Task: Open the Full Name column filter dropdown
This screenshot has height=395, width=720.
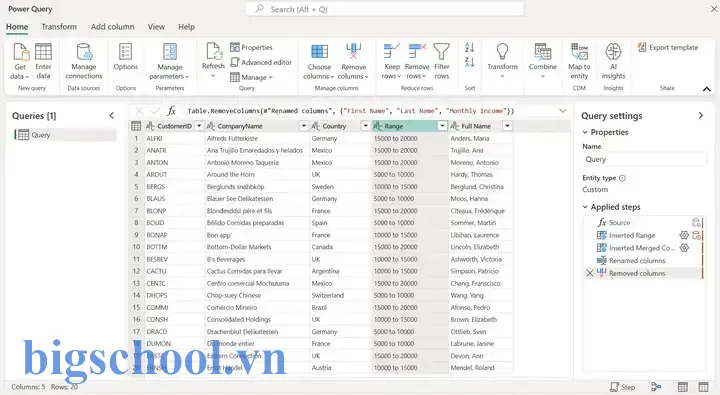Action: 507,126
